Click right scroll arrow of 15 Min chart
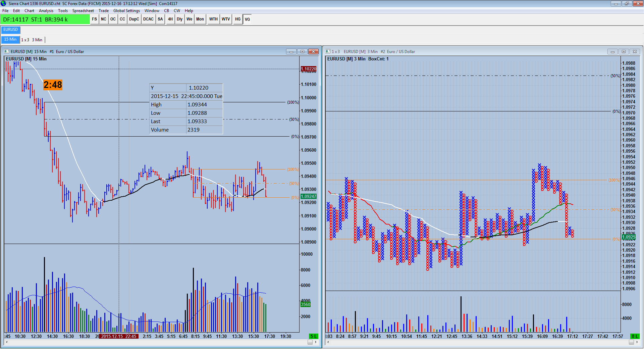The height and width of the screenshot is (349, 644). 316,342
